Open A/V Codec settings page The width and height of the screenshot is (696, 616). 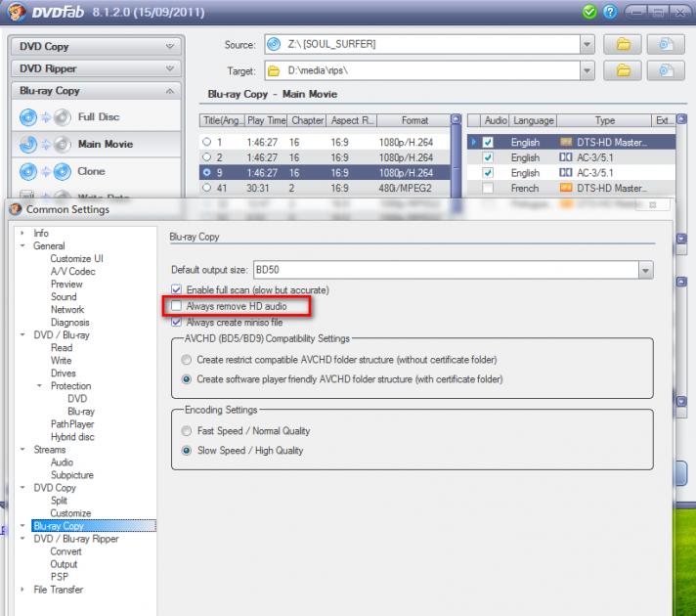click(x=72, y=272)
